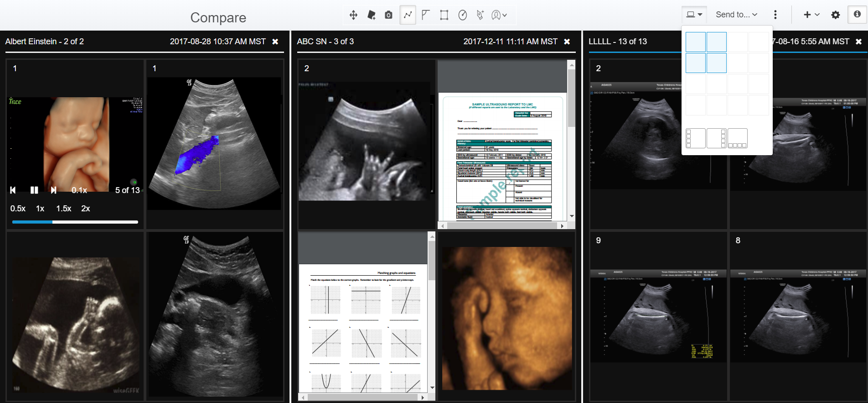Viewport: 868px width, 403px height.
Task: Select third row, third column layout cell
Action: [x=738, y=84]
